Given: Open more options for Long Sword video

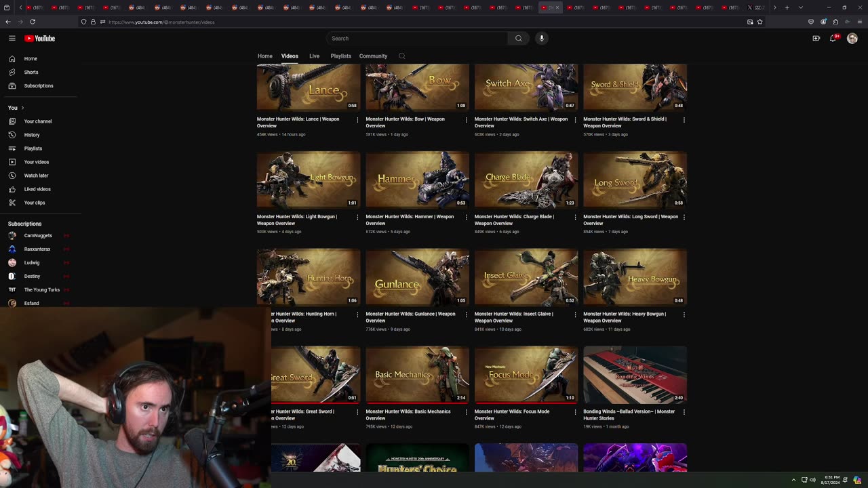Looking at the screenshot, I should 684,218.
